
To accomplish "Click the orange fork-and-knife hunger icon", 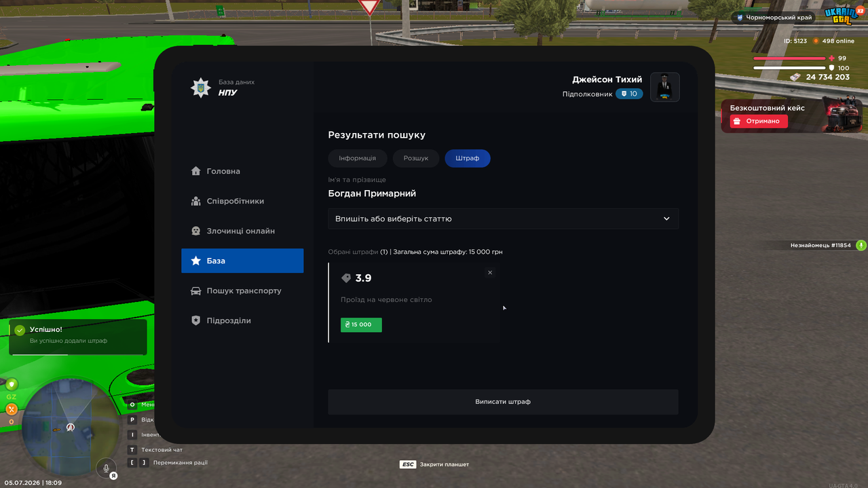I will (x=12, y=409).
